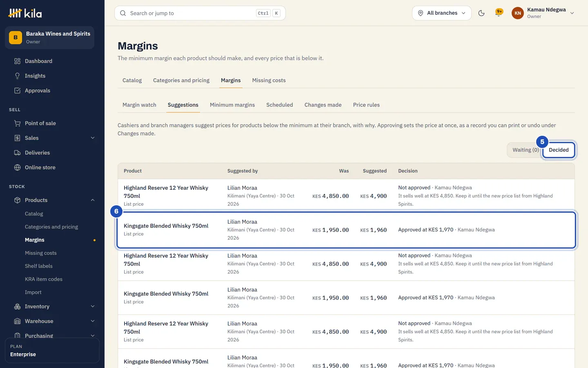Screen dimensions: 588x368
Task: Open the Price rules subtab
Action: coord(366,105)
